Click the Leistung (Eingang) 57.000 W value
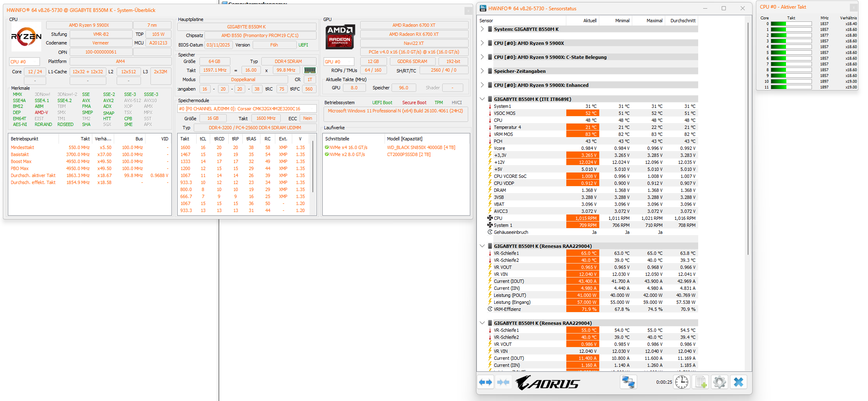 [x=582, y=302]
